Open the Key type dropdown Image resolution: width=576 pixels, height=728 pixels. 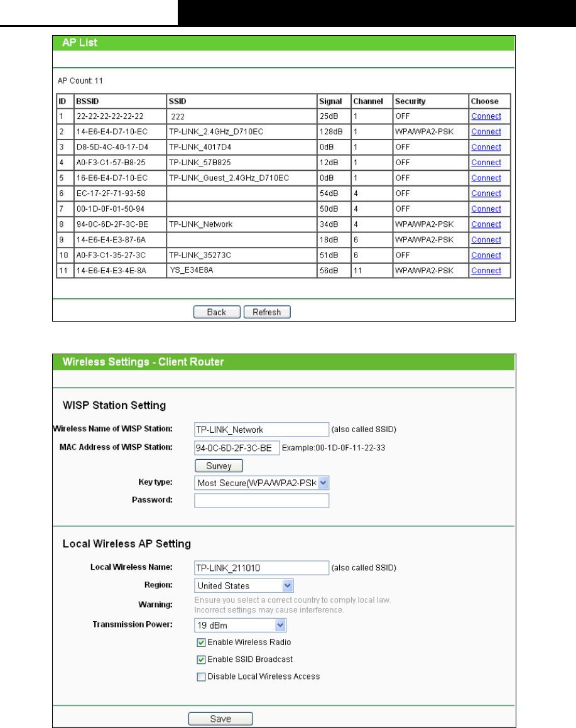(262, 483)
